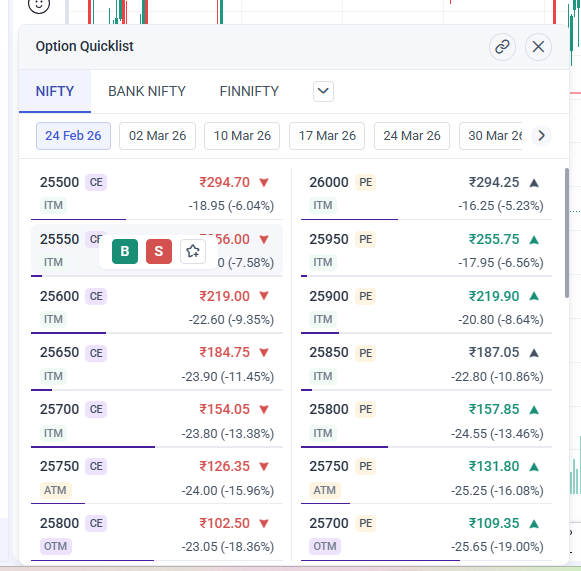The image size is (581, 571).
Task: Open the smiley emoji icon in the sidebar
Action: click(x=39, y=4)
